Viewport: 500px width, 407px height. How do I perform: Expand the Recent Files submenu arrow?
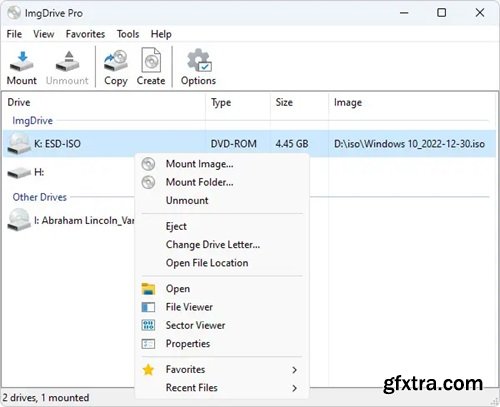(294, 388)
